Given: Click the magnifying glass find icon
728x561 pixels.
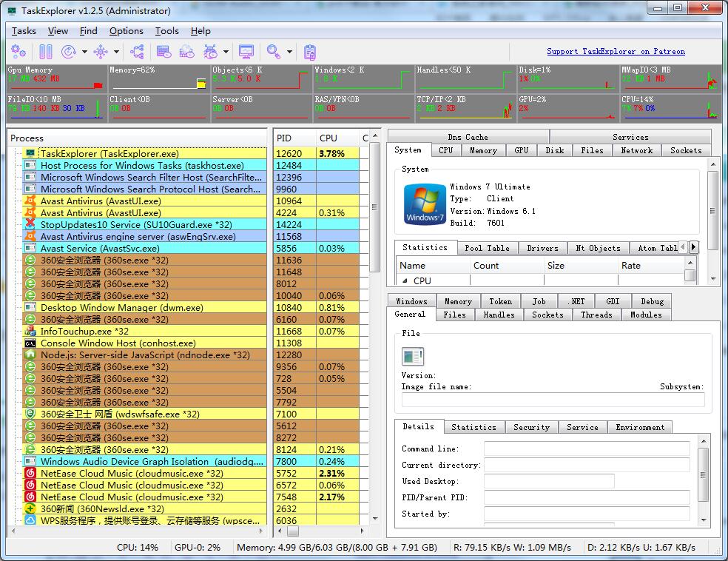Looking at the screenshot, I should pos(274,52).
